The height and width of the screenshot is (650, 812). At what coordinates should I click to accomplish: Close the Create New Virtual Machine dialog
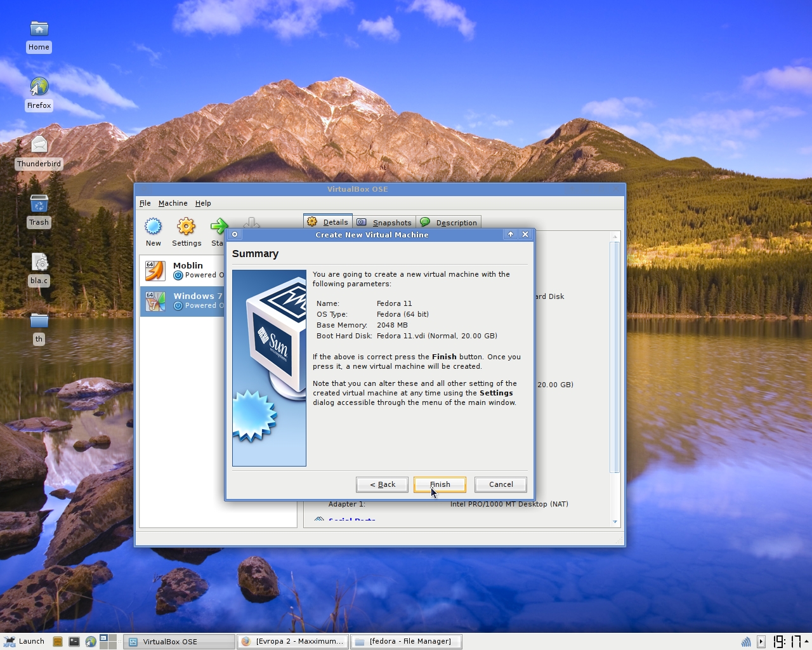(x=525, y=234)
